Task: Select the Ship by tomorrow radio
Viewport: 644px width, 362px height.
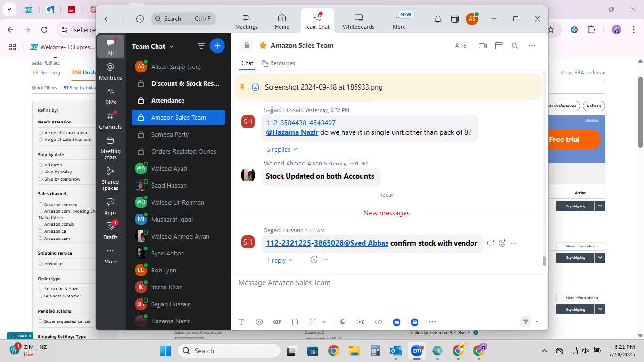Action: pyautogui.click(x=41, y=179)
